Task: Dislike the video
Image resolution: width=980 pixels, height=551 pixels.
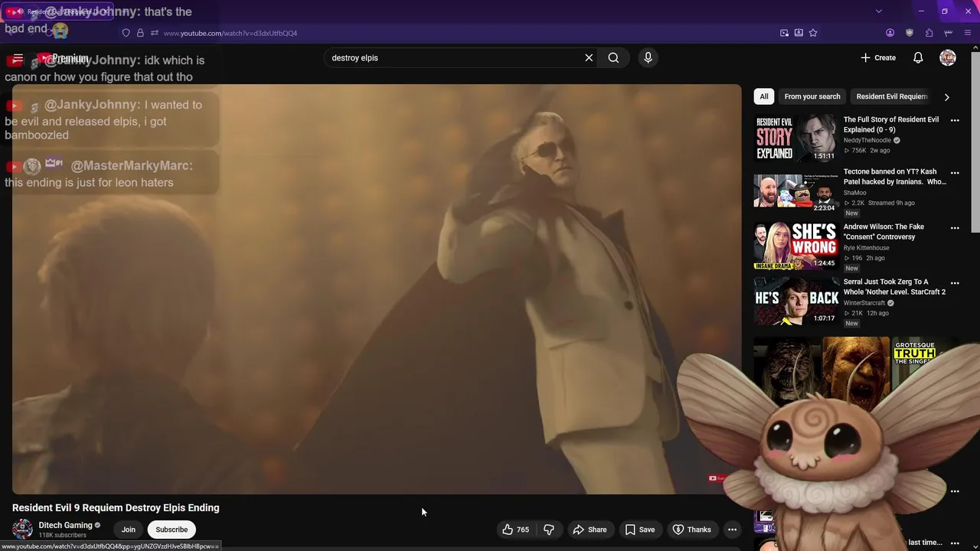Action: (x=549, y=530)
